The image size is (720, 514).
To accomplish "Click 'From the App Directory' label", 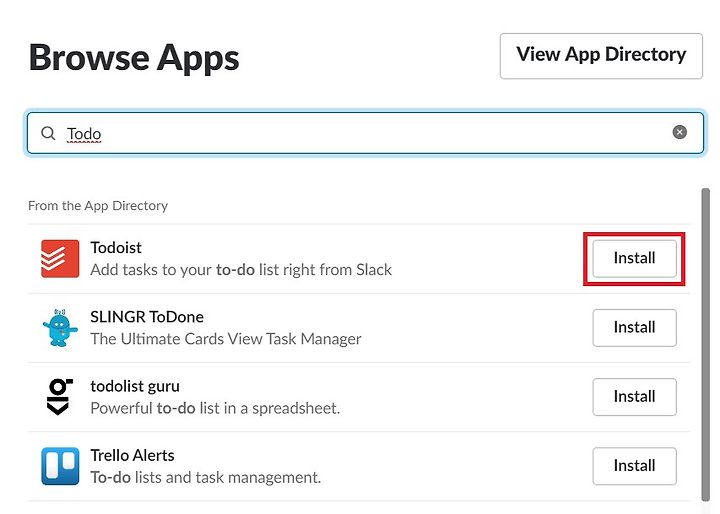I will (x=98, y=205).
